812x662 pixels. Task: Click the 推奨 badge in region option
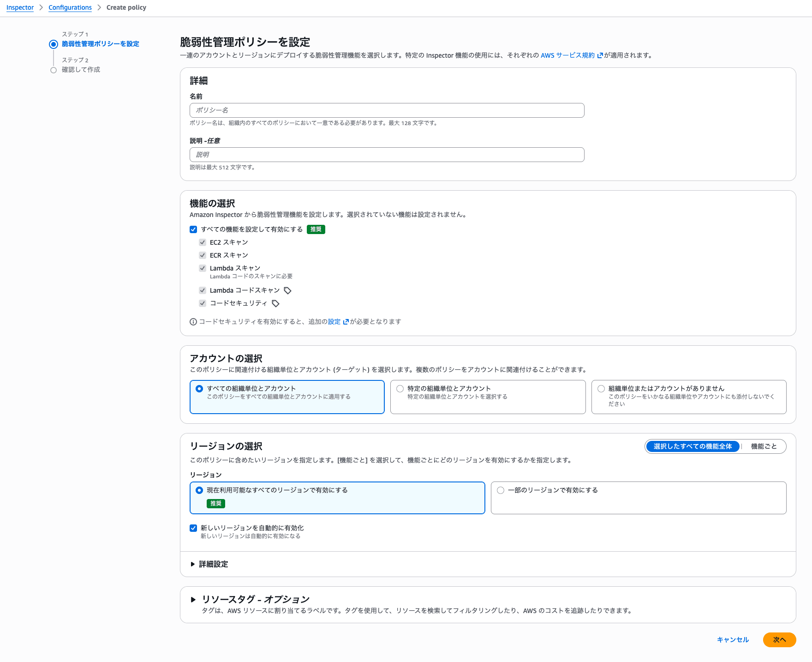click(x=216, y=504)
